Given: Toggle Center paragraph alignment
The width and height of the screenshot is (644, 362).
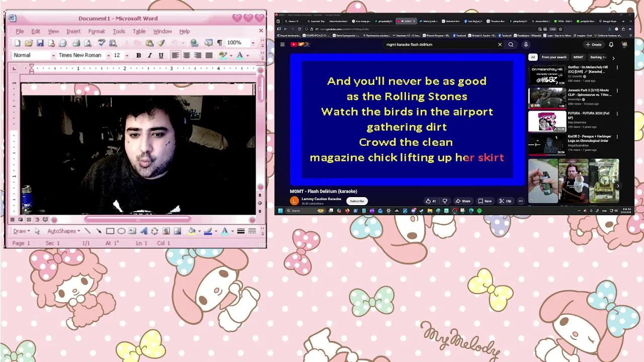Looking at the screenshot, I should tap(186, 55).
